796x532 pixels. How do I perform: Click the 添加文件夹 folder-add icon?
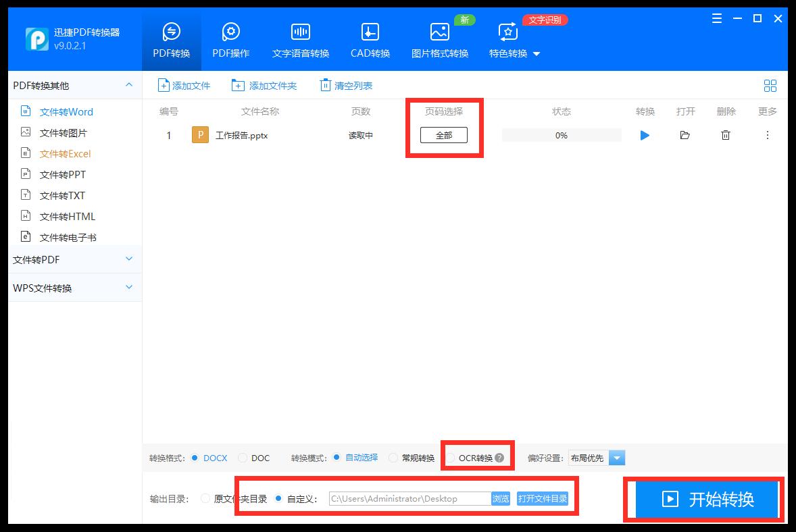click(x=238, y=85)
